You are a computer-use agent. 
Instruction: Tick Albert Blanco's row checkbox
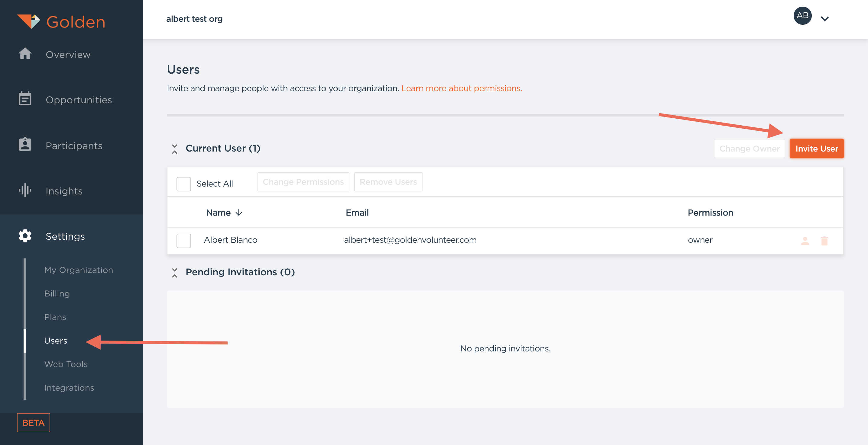tap(184, 240)
